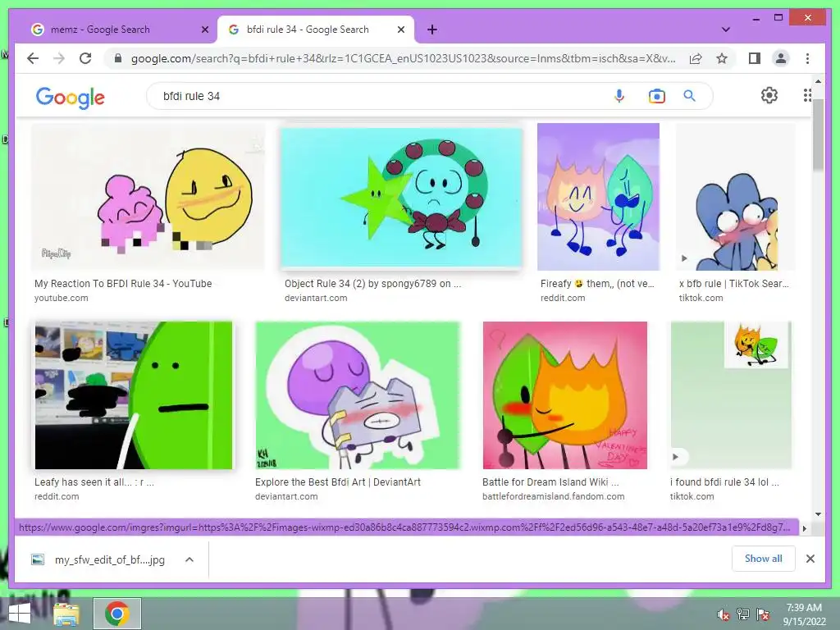Click status bar right scroll arrow
The width and height of the screenshot is (840, 630).
(804, 527)
